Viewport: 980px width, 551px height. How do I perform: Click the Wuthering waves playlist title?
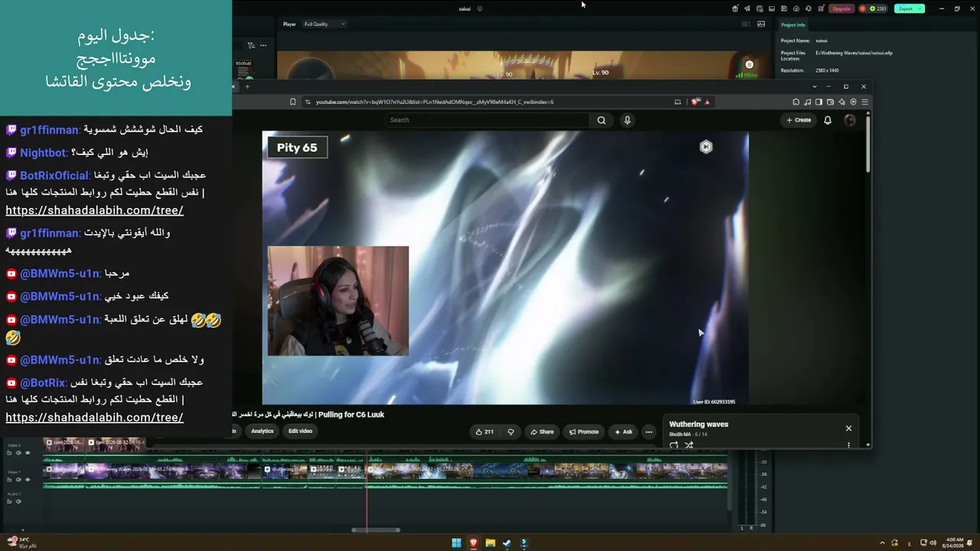(698, 424)
